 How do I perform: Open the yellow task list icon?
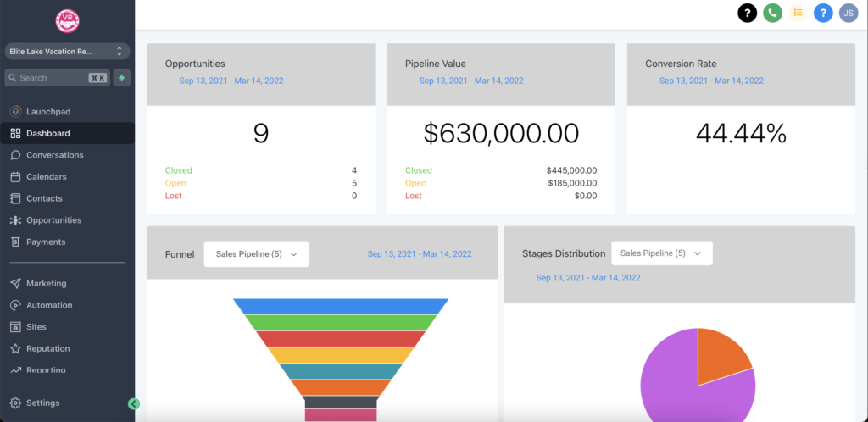click(x=798, y=13)
